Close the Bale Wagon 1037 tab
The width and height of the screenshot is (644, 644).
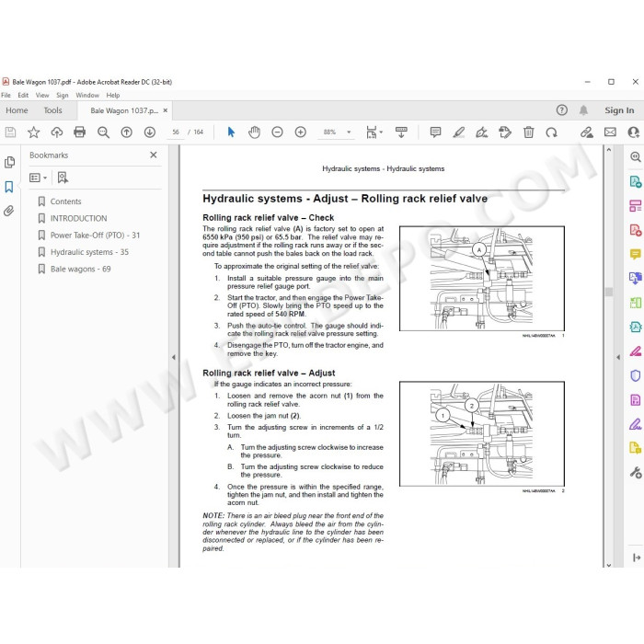(165, 110)
